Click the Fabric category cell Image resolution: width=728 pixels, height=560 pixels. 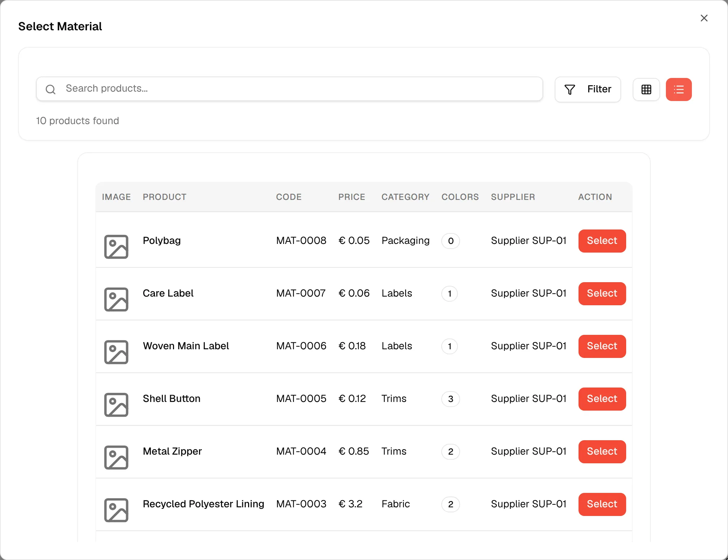396,504
